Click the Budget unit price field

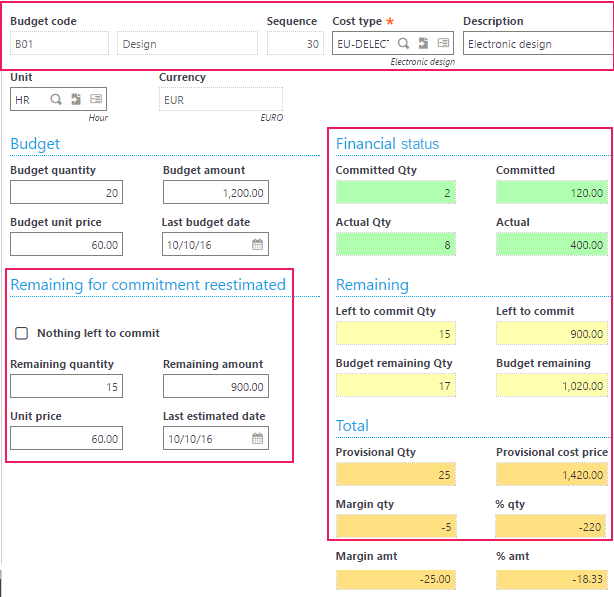(66, 244)
